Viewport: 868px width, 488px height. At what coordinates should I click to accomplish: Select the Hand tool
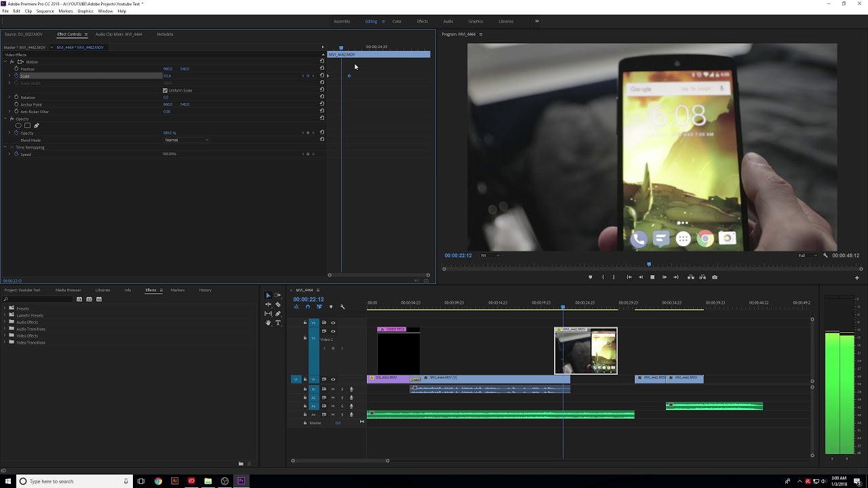[x=268, y=323]
